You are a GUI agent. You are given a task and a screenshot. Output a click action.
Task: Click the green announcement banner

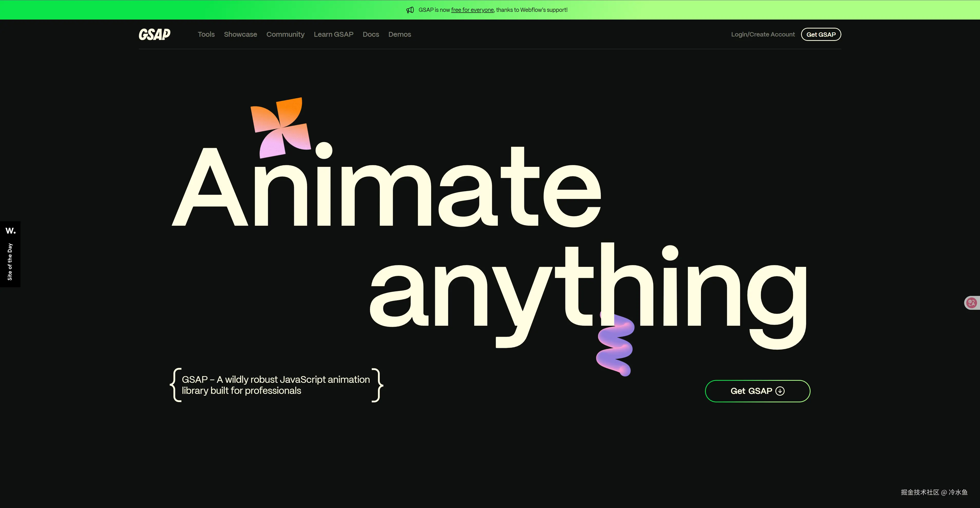coord(490,10)
